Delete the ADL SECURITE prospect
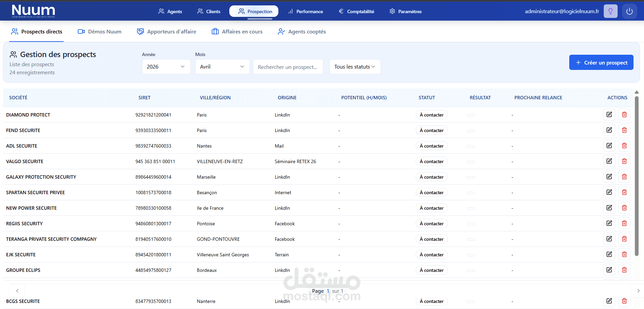Viewport: 644px width, 309px height. [624, 146]
